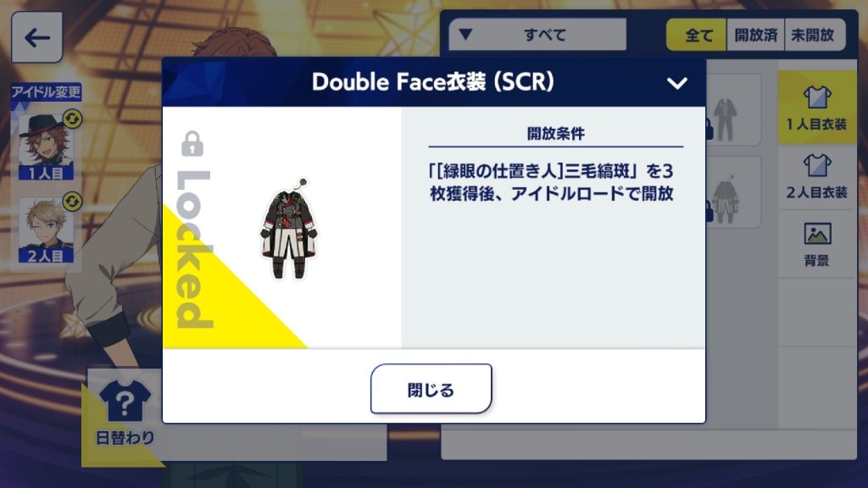Screen dimensions: 868x488
Task: Select the 2人目 idol portrait
Action: point(46,230)
